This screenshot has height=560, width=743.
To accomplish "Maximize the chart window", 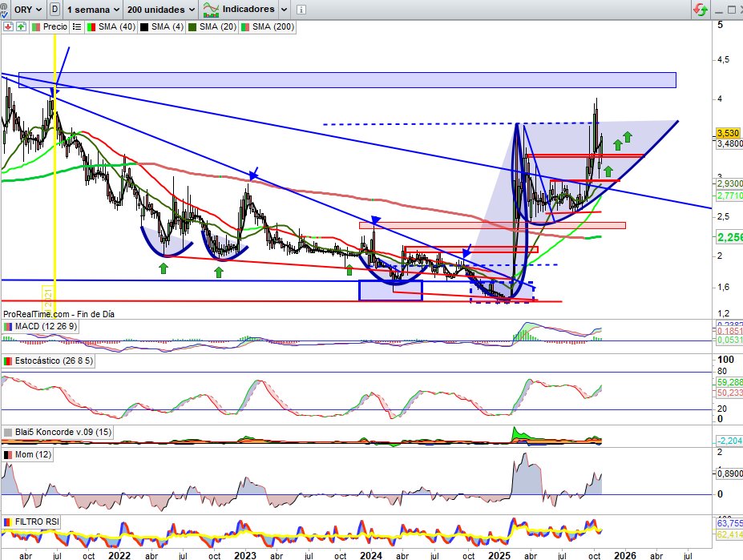I will pyautogui.click(x=732, y=10).
